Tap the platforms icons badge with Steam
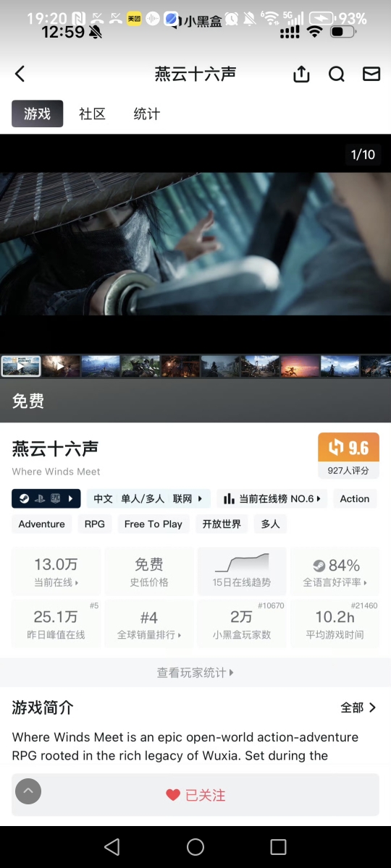The height and width of the screenshot is (868, 391). [46, 498]
